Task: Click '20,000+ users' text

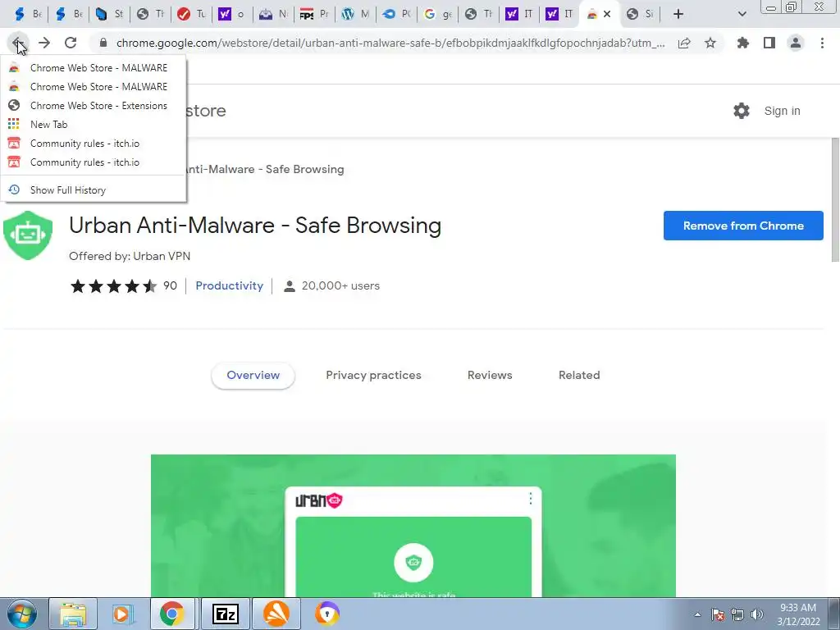Action: [340, 285]
